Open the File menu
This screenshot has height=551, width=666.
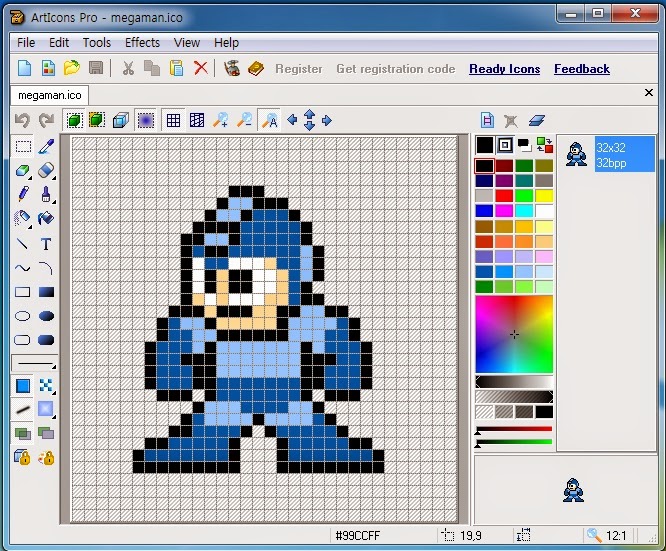click(x=26, y=42)
